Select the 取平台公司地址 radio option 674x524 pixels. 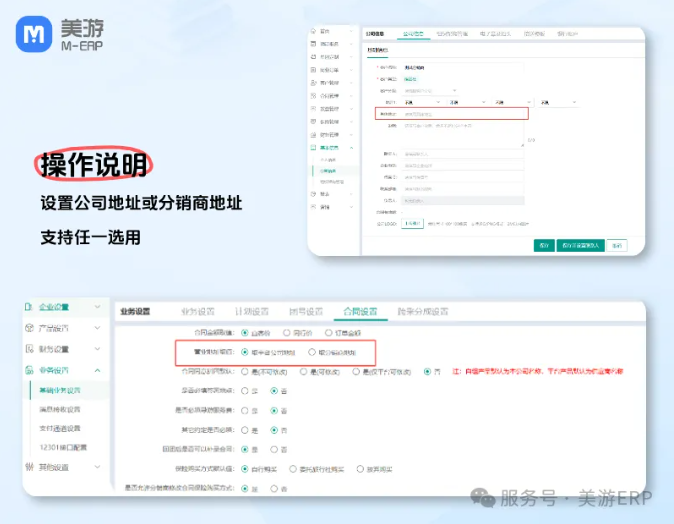coord(246,352)
